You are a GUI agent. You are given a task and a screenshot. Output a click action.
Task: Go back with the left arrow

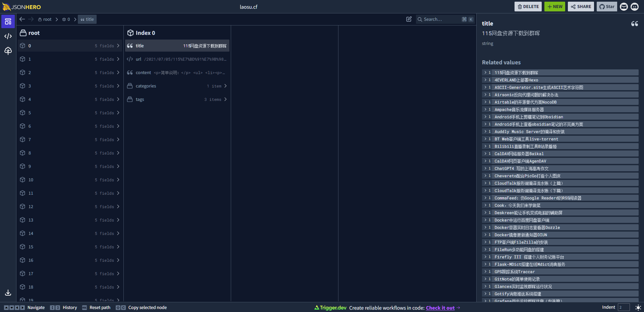click(x=22, y=19)
